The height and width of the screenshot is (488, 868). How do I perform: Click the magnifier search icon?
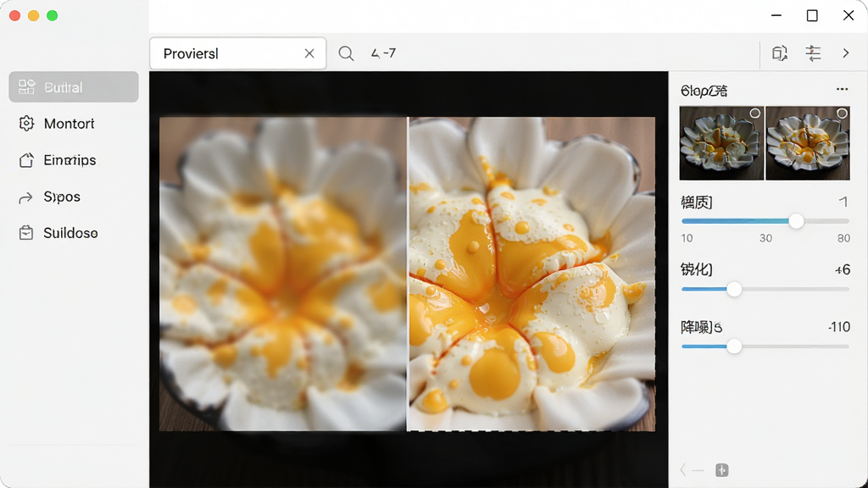346,53
